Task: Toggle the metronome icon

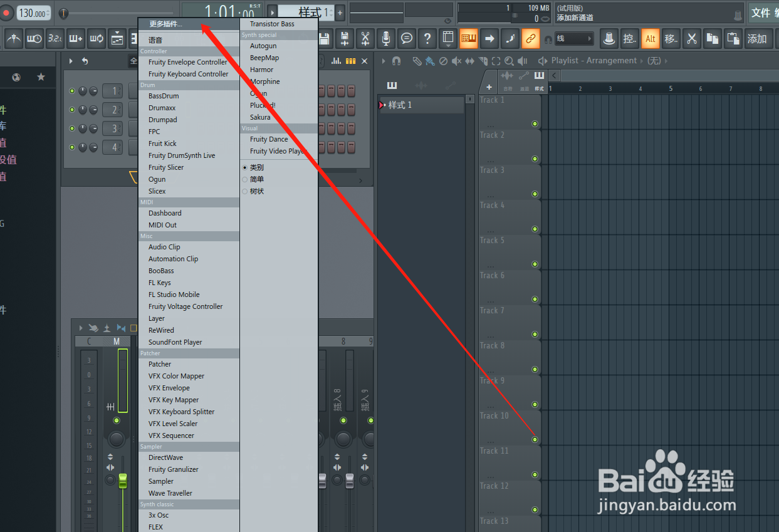Action: pyautogui.click(x=14, y=39)
